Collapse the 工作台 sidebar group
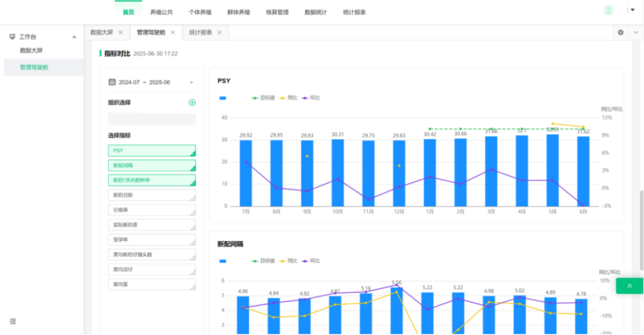 pos(74,38)
